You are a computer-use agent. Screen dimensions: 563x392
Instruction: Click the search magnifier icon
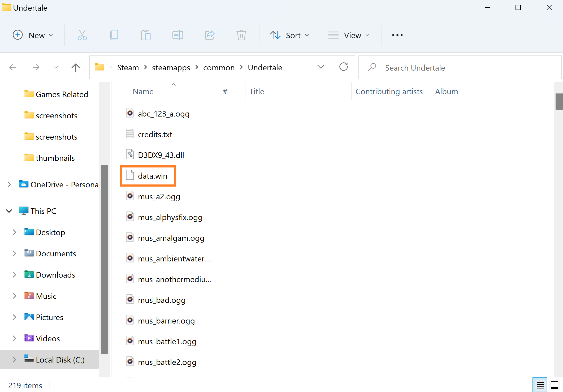pyautogui.click(x=372, y=67)
